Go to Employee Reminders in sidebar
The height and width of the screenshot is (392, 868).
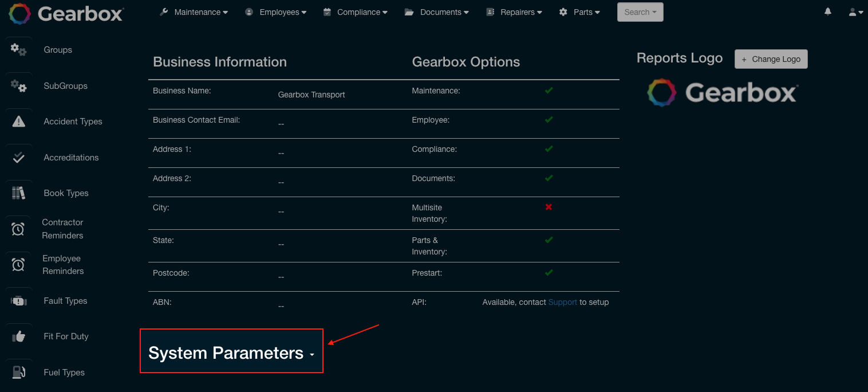tap(63, 265)
